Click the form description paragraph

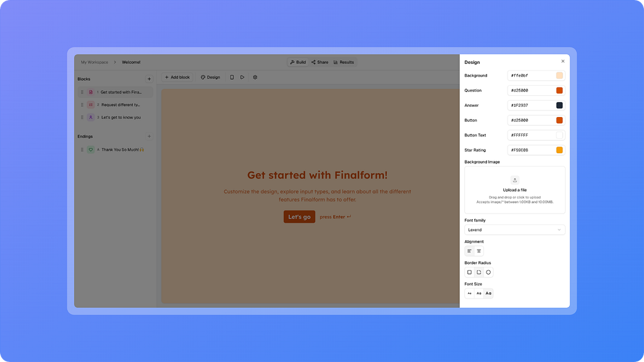pyautogui.click(x=317, y=195)
